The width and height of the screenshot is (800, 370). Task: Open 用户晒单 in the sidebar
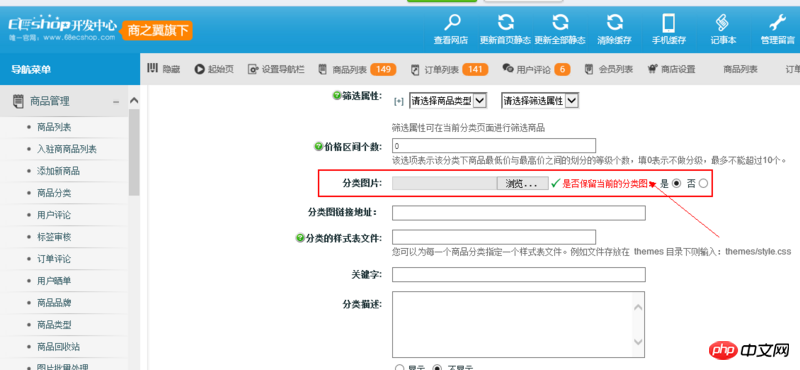coord(54,281)
